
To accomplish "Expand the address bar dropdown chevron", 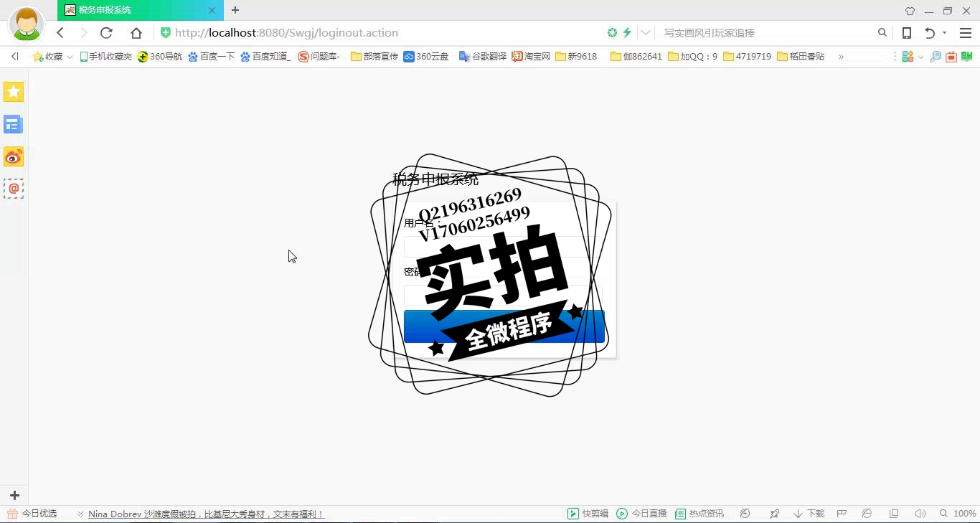I will click(x=646, y=33).
